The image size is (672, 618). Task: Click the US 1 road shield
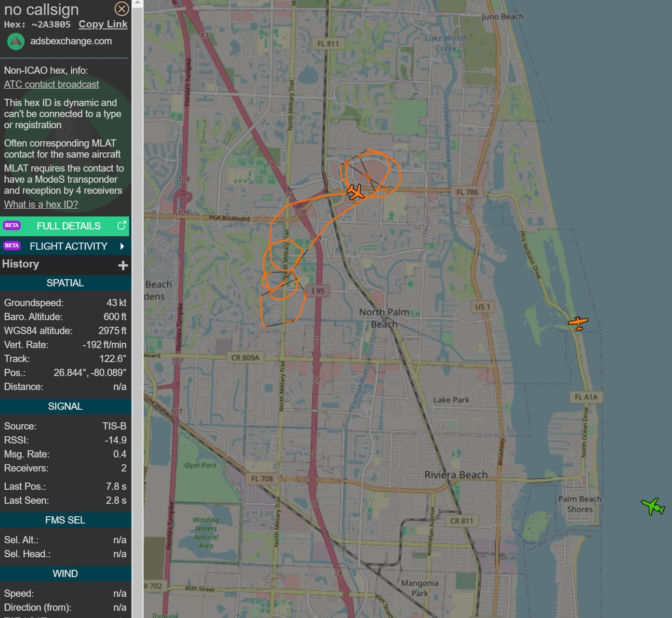[483, 307]
